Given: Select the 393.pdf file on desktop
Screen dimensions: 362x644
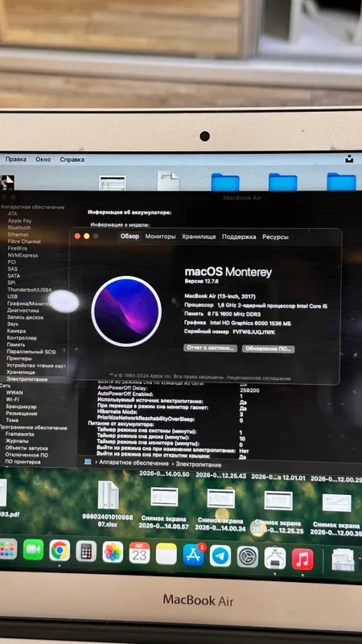Looking at the screenshot, I should coord(8,498).
